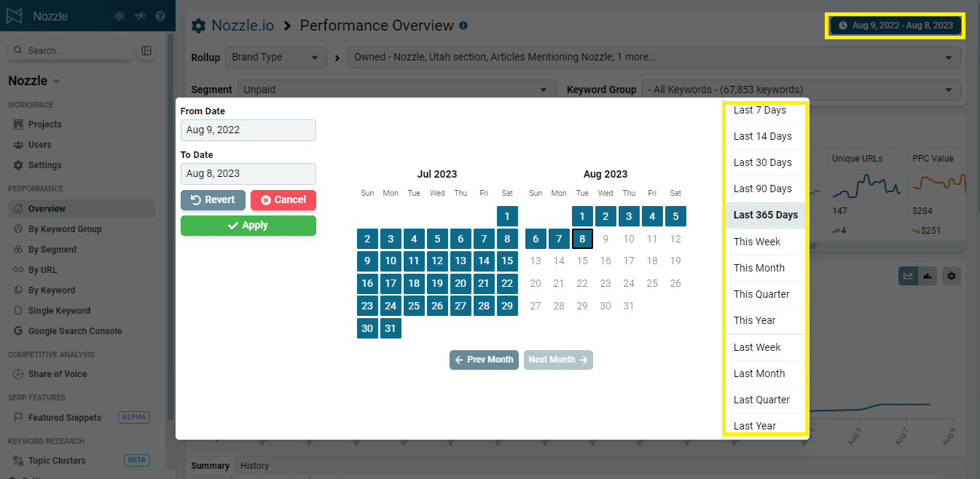
Task: Choose Last 30 Days preset
Action: coord(765,162)
